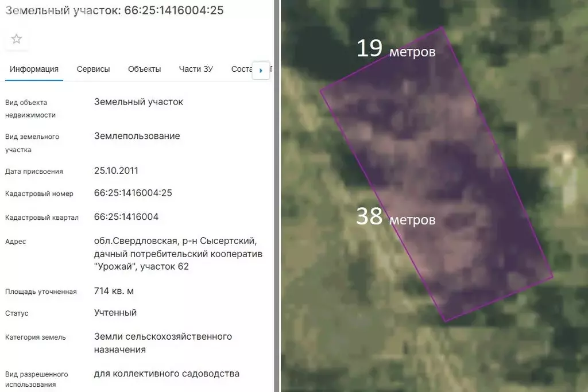Open the partially hidden Соста tab

(241, 69)
